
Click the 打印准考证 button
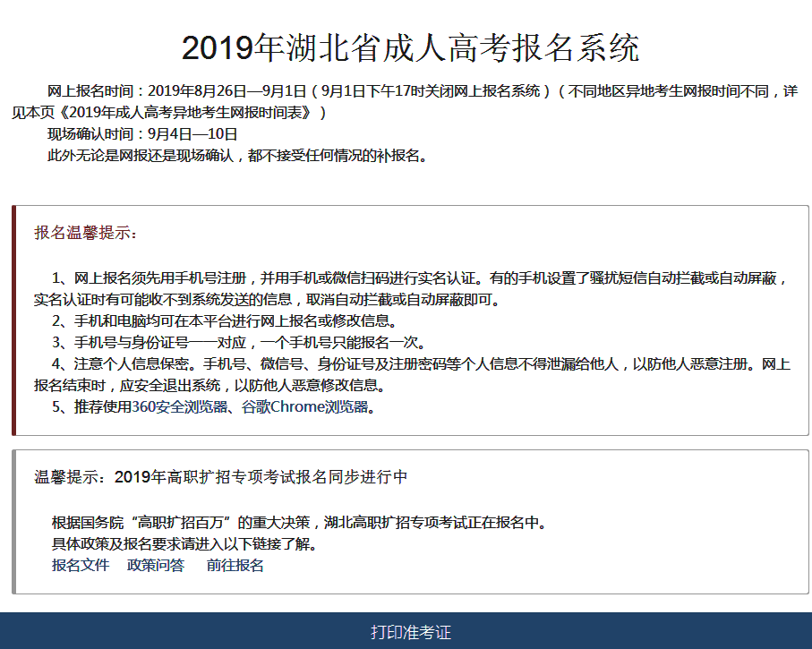tap(411, 632)
